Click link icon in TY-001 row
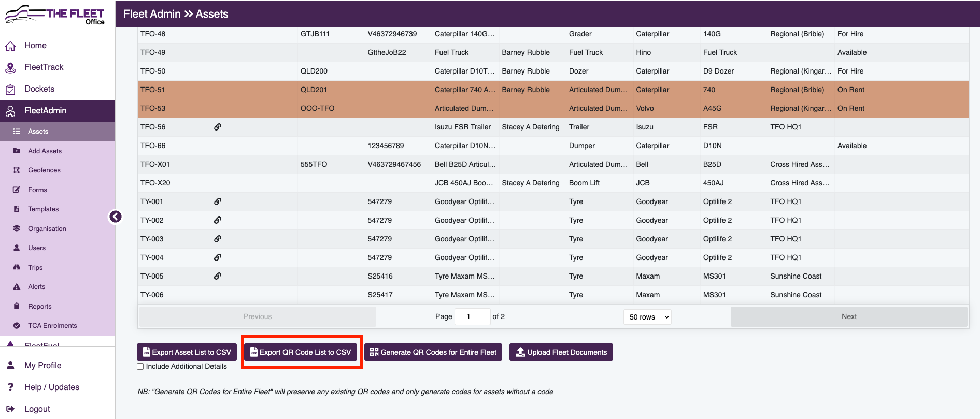The image size is (980, 419). pos(218,201)
